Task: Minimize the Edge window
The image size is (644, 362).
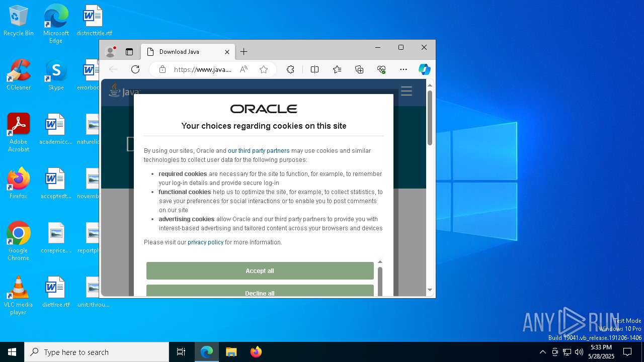Action: tap(378, 47)
